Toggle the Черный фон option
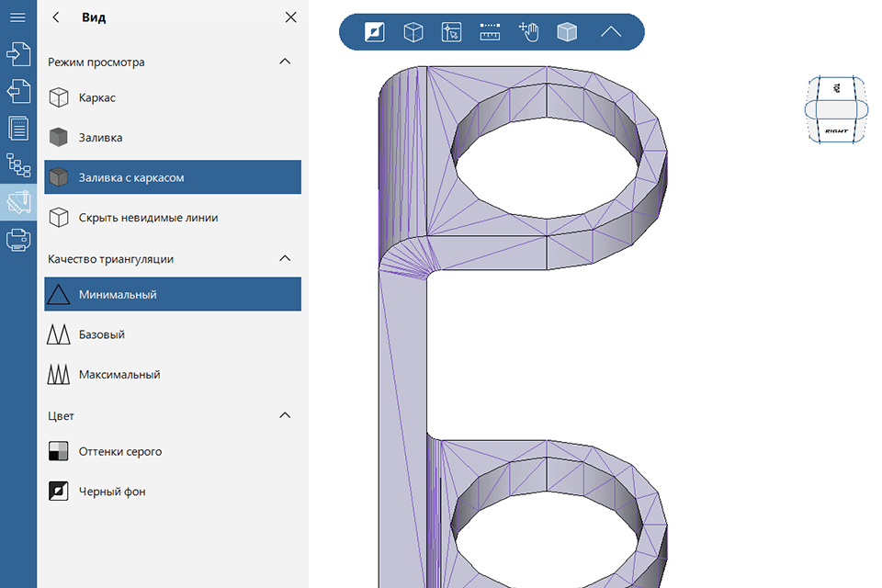 173,492
